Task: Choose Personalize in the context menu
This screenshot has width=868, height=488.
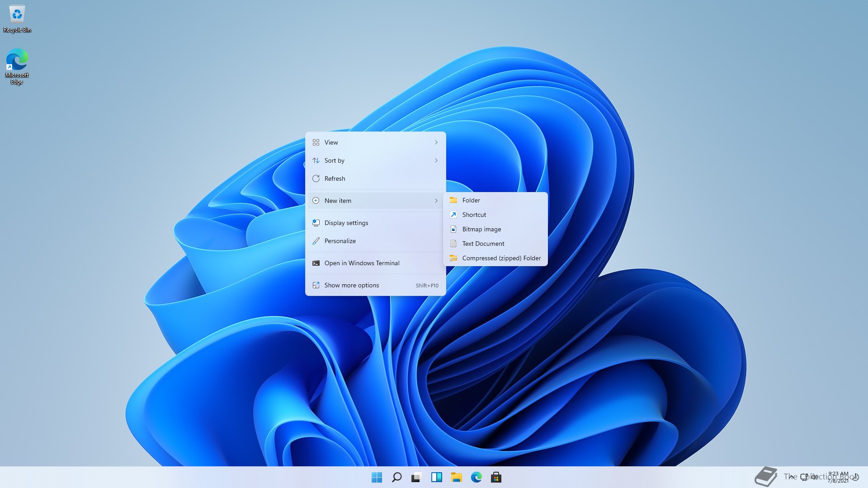Action: pos(375,241)
